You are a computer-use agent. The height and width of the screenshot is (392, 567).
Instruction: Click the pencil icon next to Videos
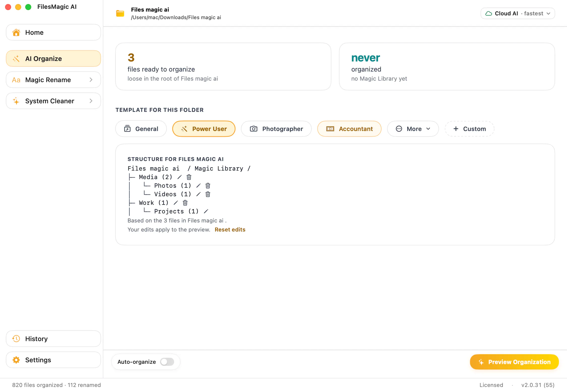point(198,194)
